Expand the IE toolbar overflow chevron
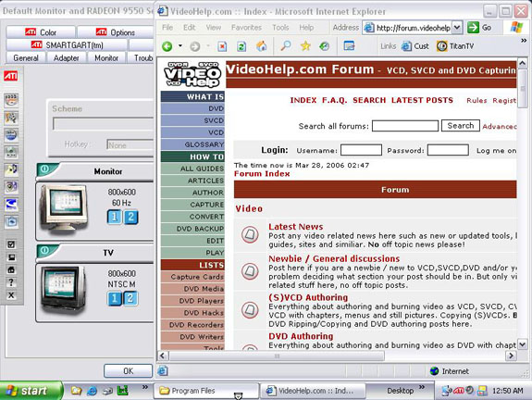Image resolution: width=532 pixels, height=400 pixels. pyautogui.click(x=524, y=41)
